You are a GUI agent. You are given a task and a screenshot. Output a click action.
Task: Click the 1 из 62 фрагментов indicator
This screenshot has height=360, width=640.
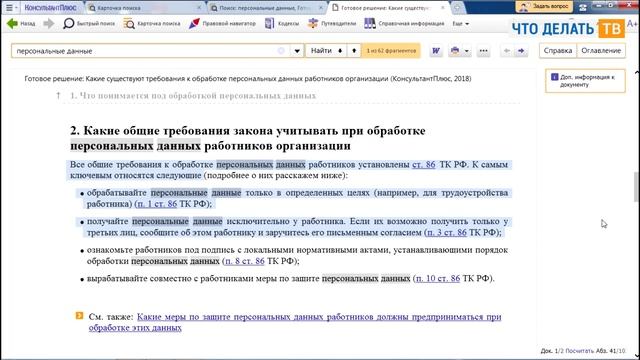pyautogui.click(x=391, y=51)
